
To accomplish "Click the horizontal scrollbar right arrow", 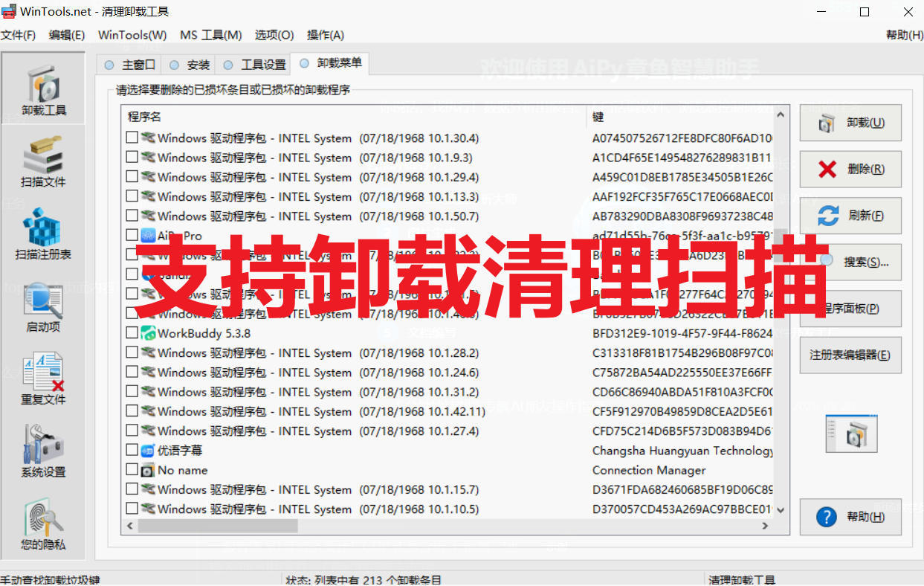I will [x=765, y=526].
